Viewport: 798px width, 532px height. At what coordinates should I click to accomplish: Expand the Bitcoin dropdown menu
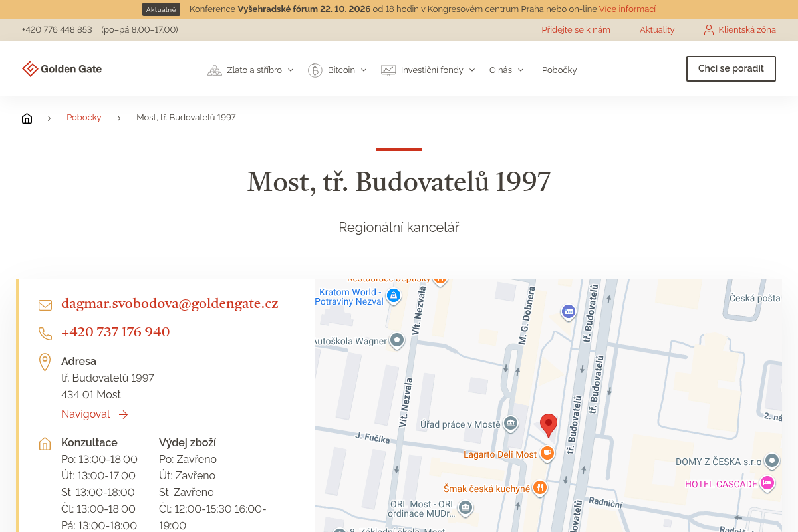[337, 70]
